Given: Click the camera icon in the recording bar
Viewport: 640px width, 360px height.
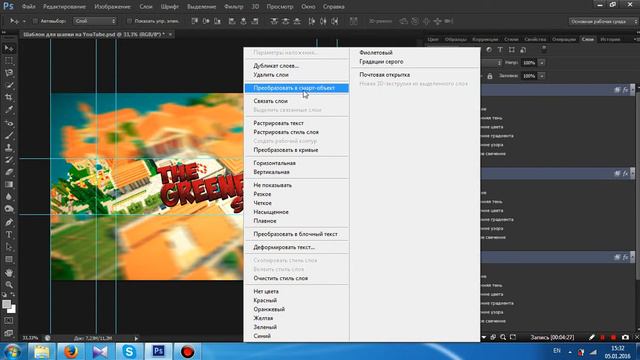Looking at the screenshot, I should tap(625, 337).
